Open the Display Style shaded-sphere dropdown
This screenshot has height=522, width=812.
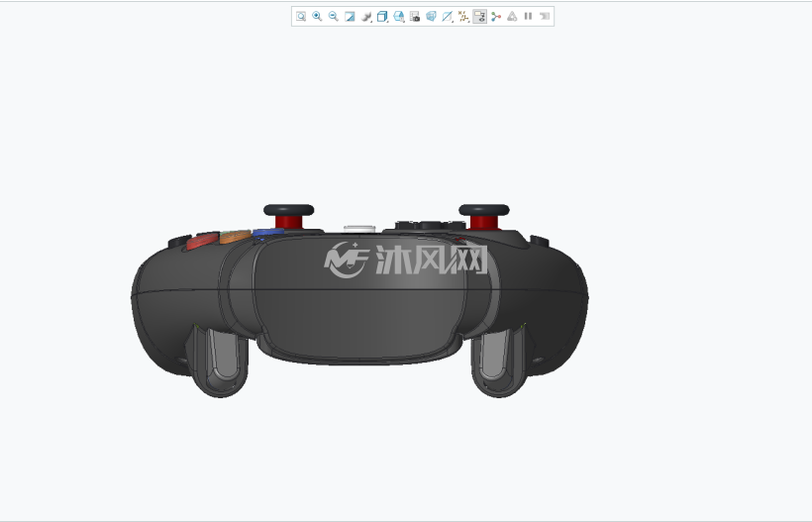tap(366, 16)
